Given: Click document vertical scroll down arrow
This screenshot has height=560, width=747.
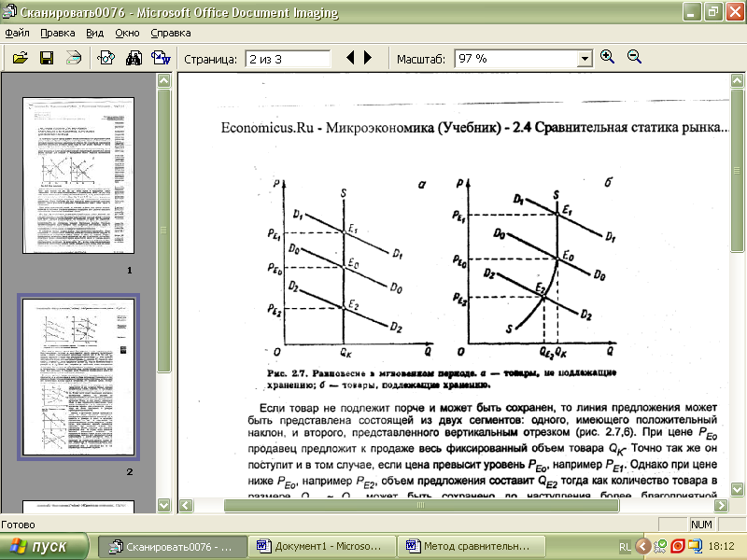Looking at the screenshot, I should [737, 489].
